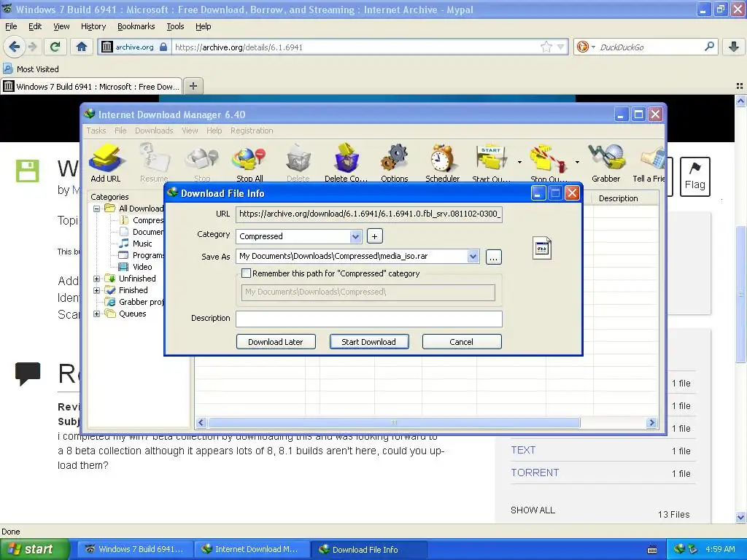Click the browser Forward arrow

click(x=32, y=47)
